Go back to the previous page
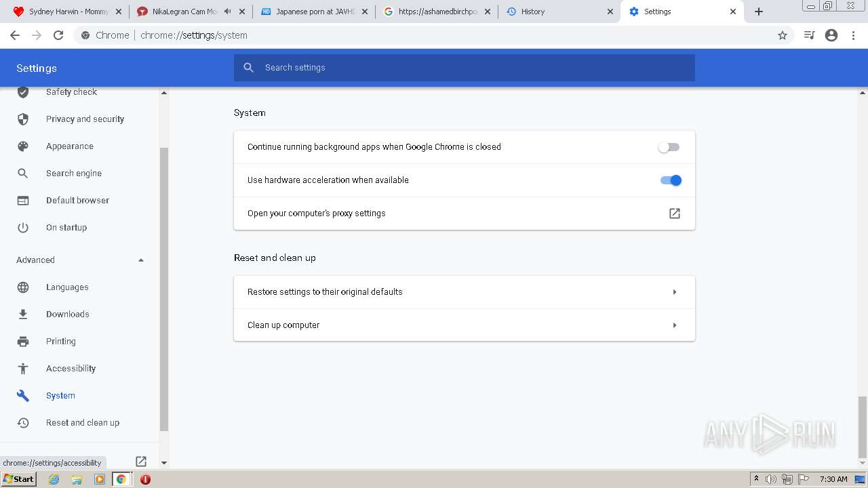This screenshot has width=868, height=488. (x=15, y=35)
